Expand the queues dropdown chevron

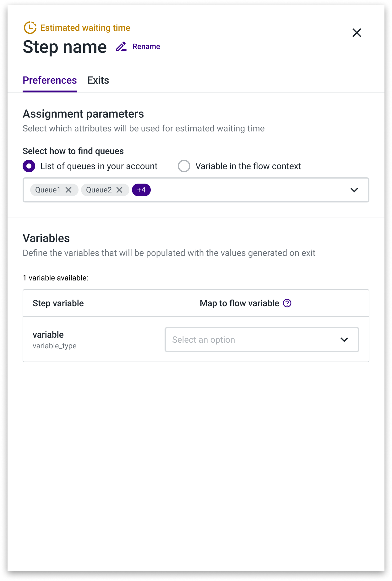pos(354,190)
